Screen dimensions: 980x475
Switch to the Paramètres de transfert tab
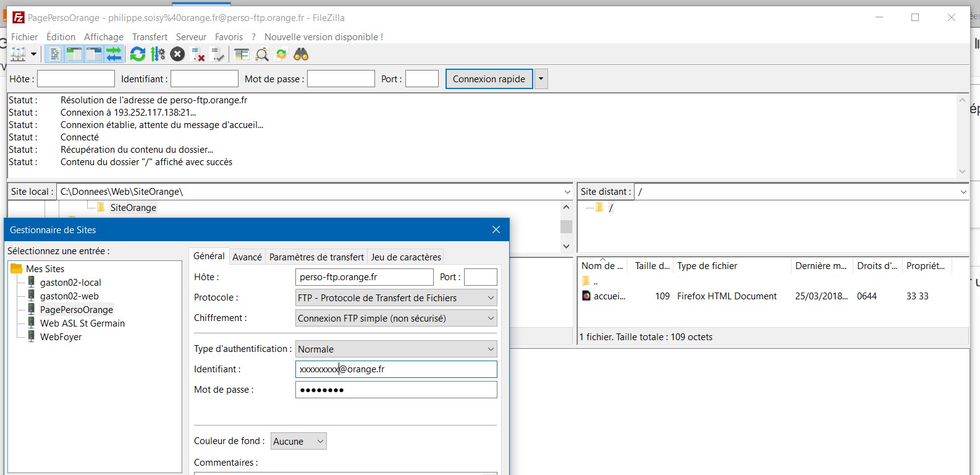coord(316,257)
